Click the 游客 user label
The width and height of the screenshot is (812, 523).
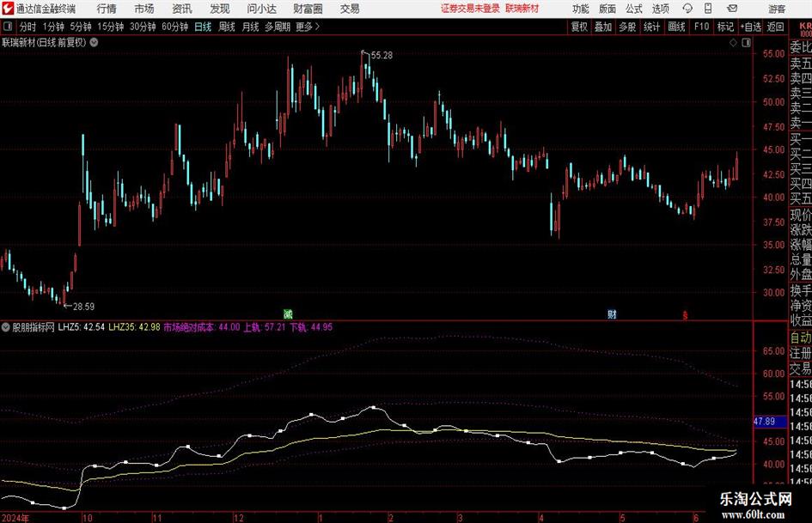click(x=777, y=9)
